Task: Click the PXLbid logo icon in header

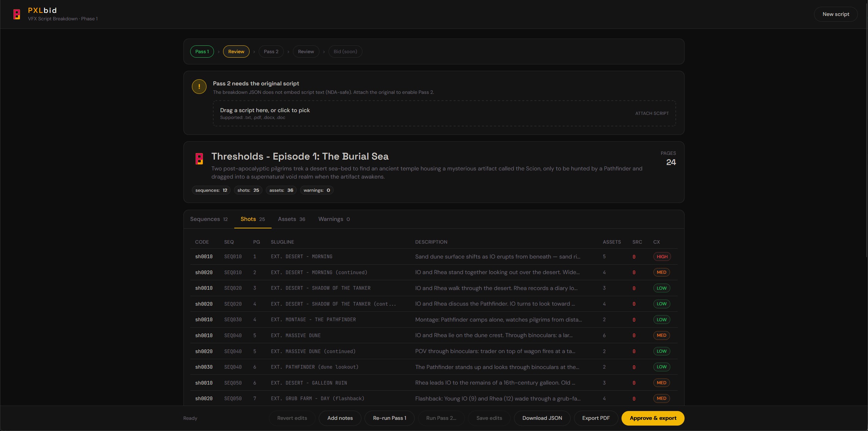Action: [17, 14]
